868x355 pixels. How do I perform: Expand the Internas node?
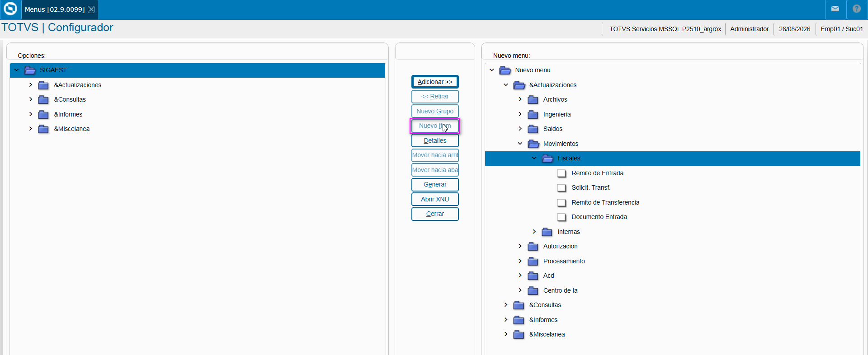[534, 232]
